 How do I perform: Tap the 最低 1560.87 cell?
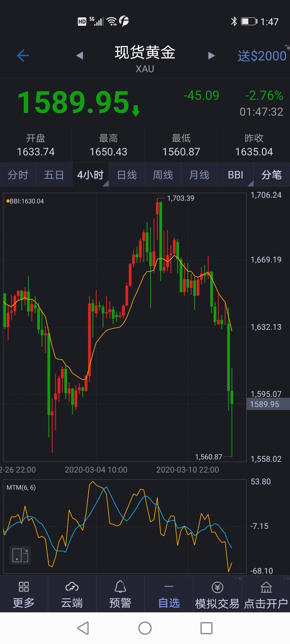[x=181, y=145]
